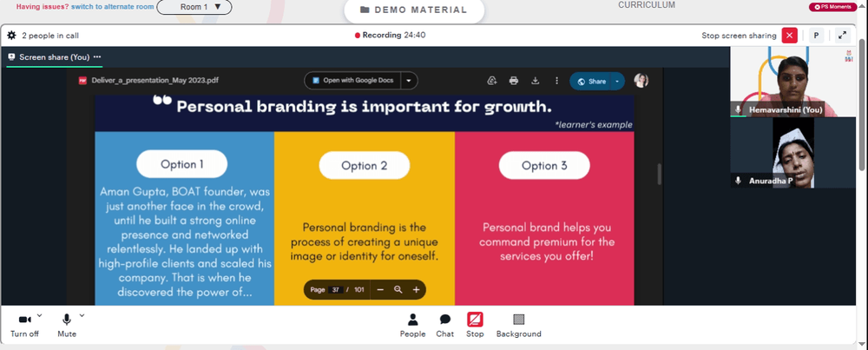This screenshot has height=350, width=868.
Task: Click total page count 101
Action: click(359, 289)
